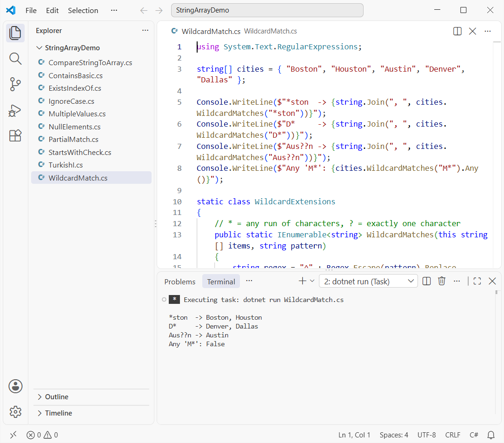Click 'Executing task: dotnet run WildcardMatch.cs' terminal line
This screenshot has width=504, height=443.
[264, 300]
